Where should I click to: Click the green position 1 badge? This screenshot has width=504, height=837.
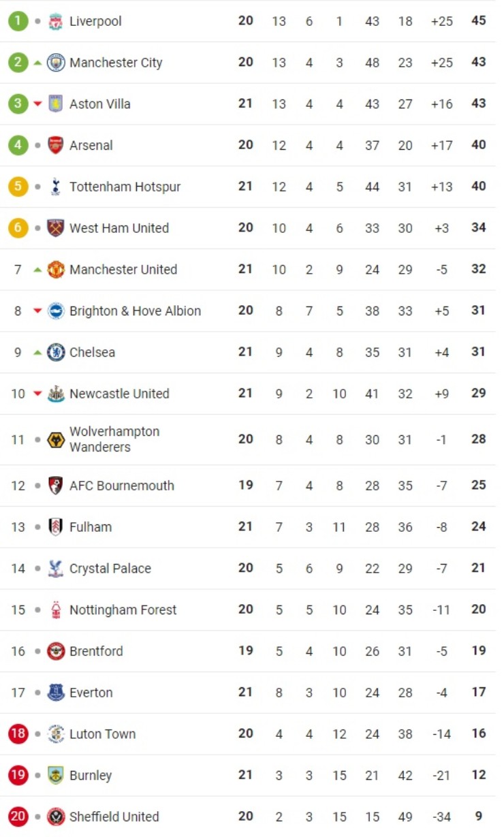click(x=18, y=21)
